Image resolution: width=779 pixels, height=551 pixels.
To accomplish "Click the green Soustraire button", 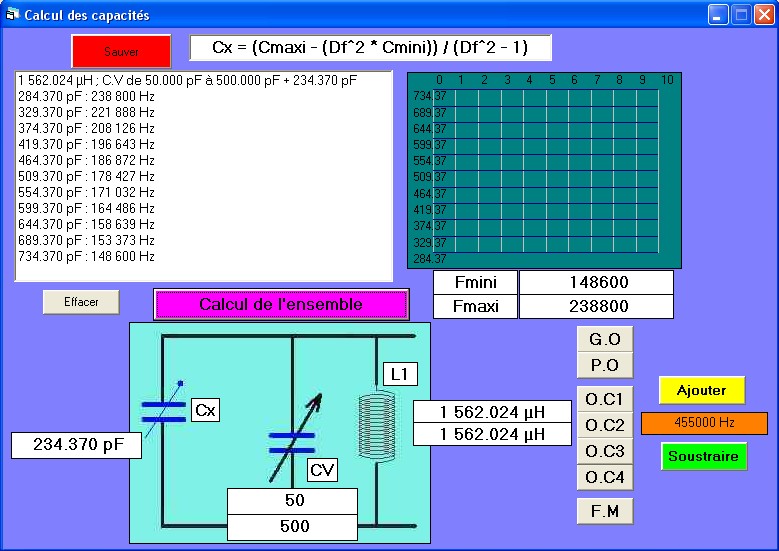I will [x=704, y=456].
